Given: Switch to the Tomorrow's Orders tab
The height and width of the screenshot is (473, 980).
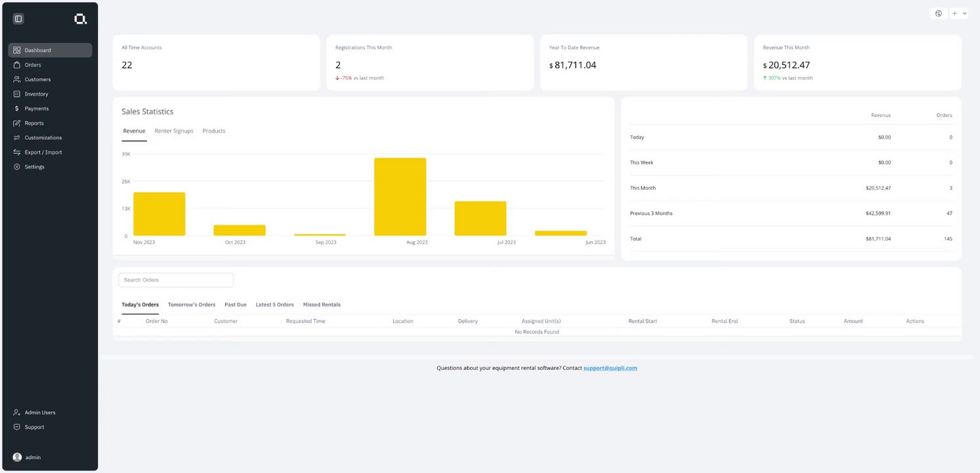Looking at the screenshot, I should click(192, 305).
